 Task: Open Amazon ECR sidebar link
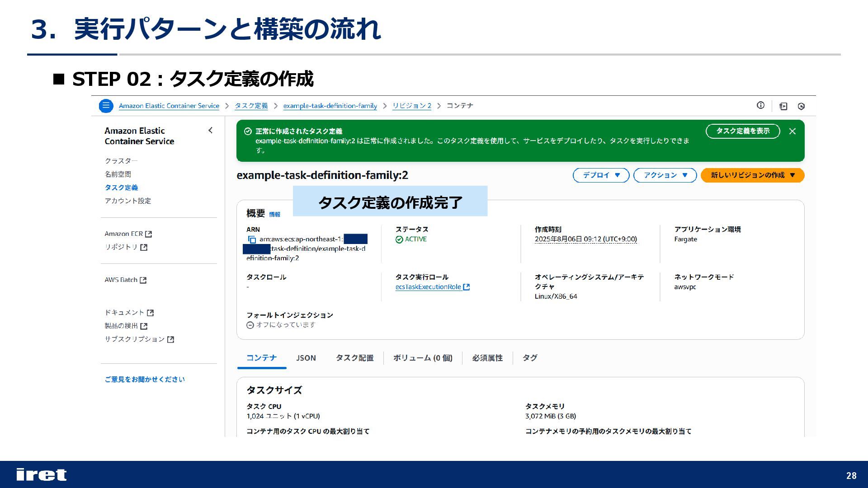pyautogui.click(x=124, y=234)
